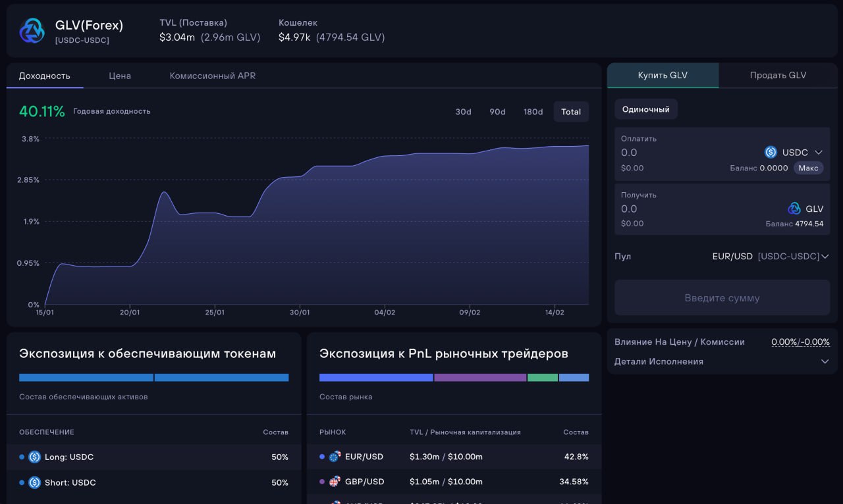Open the EUR/USD pool selector dropdown
Image resolution: width=843 pixels, height=504 pixels.
click(825, 257)
